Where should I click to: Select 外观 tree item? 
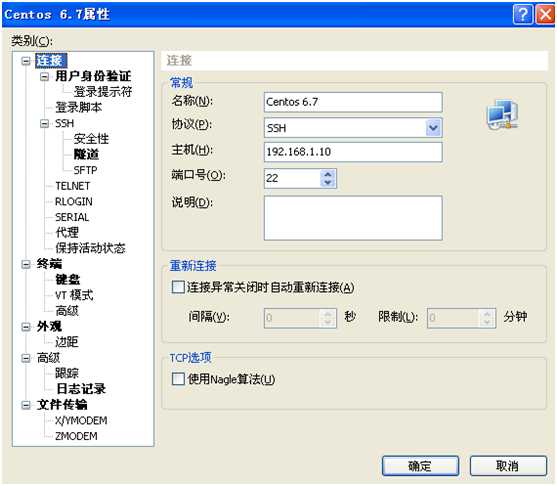point(49,326)
